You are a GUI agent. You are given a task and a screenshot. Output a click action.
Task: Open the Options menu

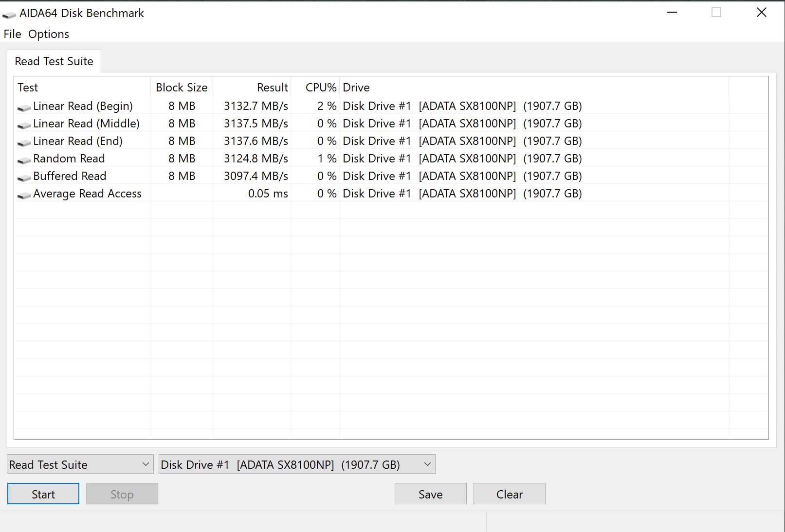click(x=49, y=34)
